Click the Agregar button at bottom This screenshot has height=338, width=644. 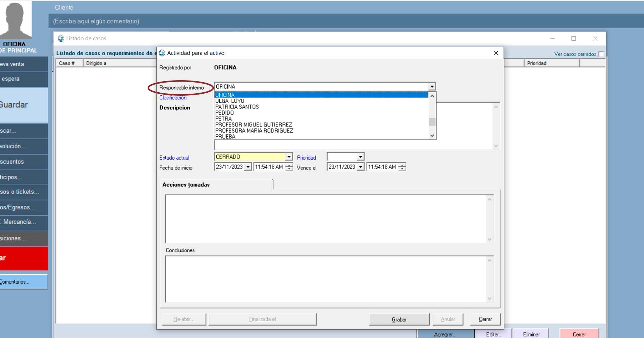pos(445,334)
